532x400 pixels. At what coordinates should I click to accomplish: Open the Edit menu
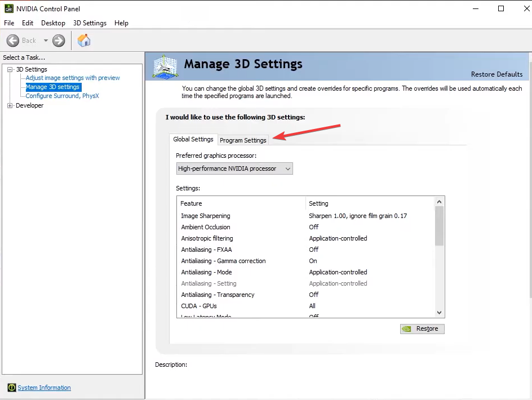(28, 23)
